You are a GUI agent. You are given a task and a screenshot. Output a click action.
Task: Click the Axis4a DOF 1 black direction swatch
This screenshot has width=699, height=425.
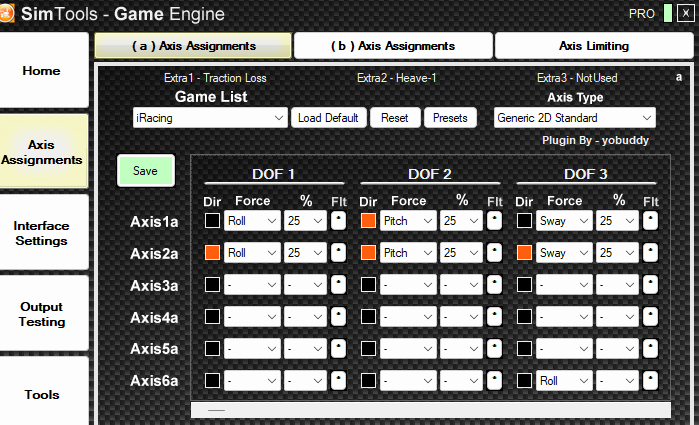pyautogui.click(x=212, y=317)
